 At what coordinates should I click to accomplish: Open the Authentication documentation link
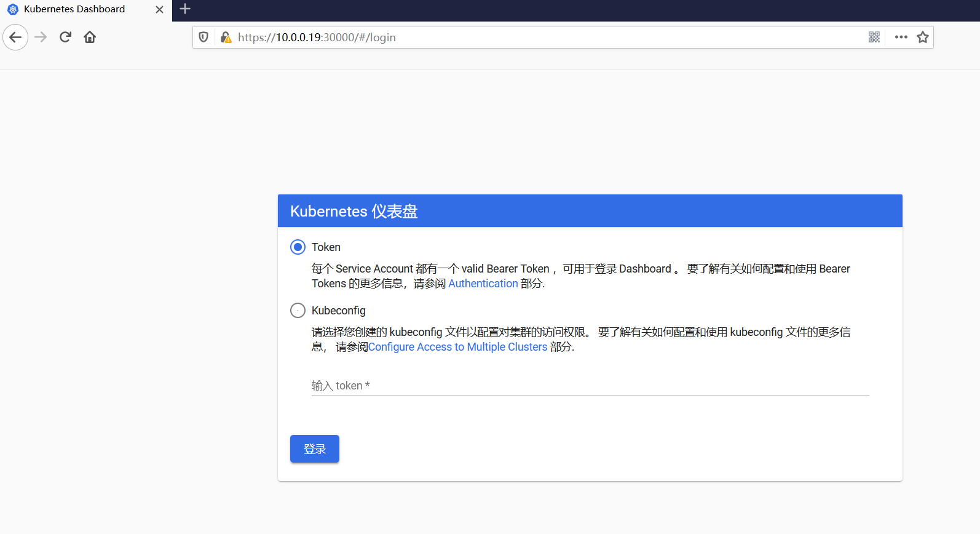[483, 284]
